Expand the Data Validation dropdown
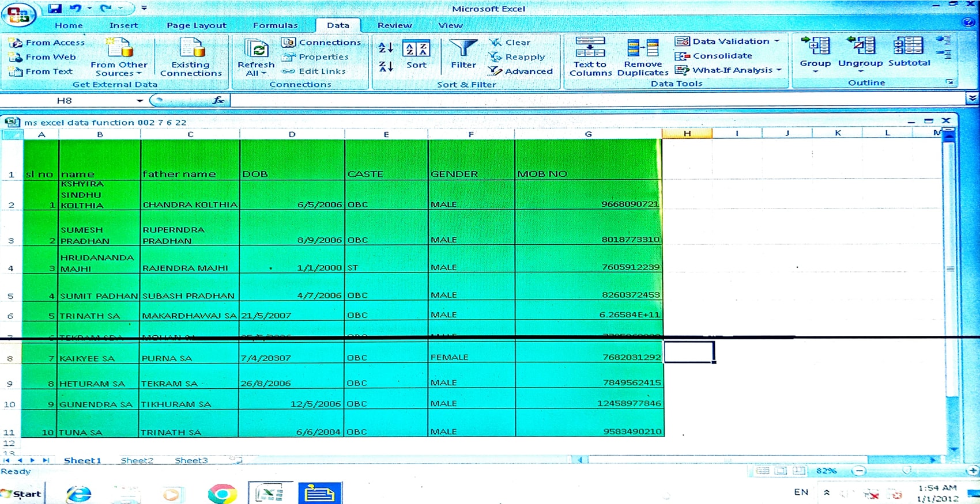 pyautogui.click(x=777, y=41)
